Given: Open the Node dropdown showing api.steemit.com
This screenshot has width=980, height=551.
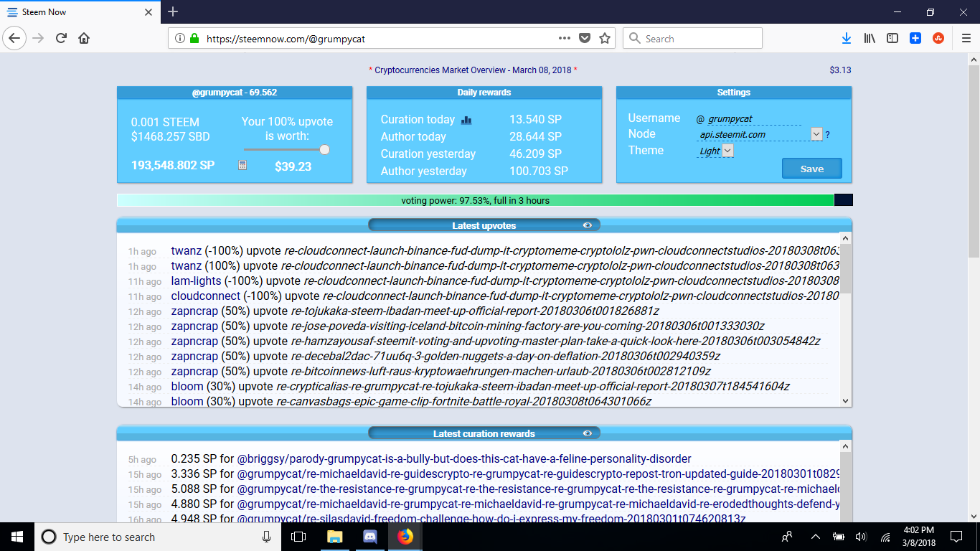Looking at the screenshot, I should click(x=816, y=133).
